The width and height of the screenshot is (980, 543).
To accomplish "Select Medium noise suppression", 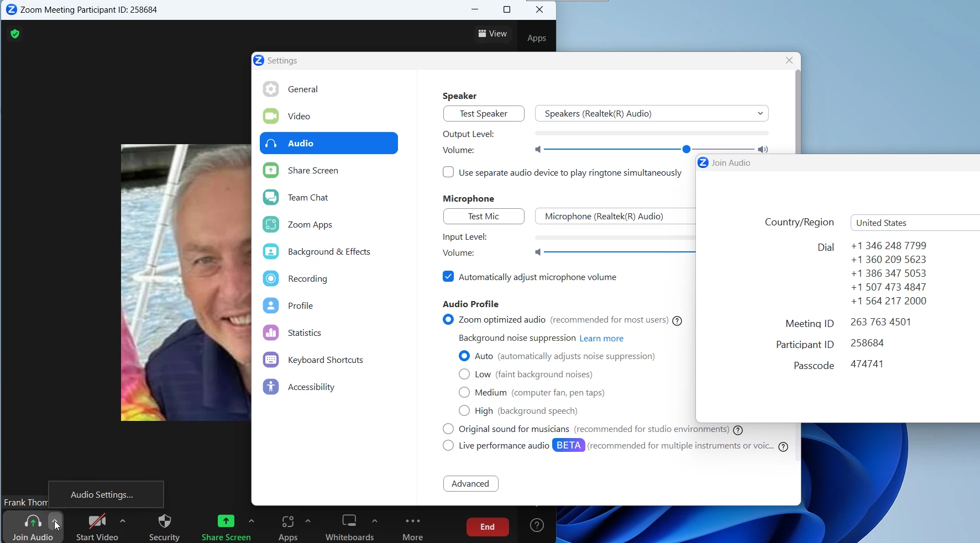I will (464, 393).
